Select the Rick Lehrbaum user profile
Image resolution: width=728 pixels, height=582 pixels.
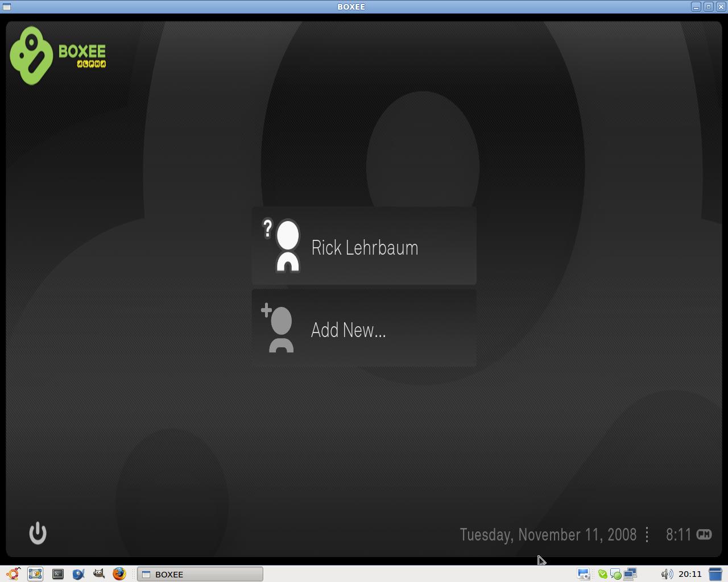[x=364, y=246]
